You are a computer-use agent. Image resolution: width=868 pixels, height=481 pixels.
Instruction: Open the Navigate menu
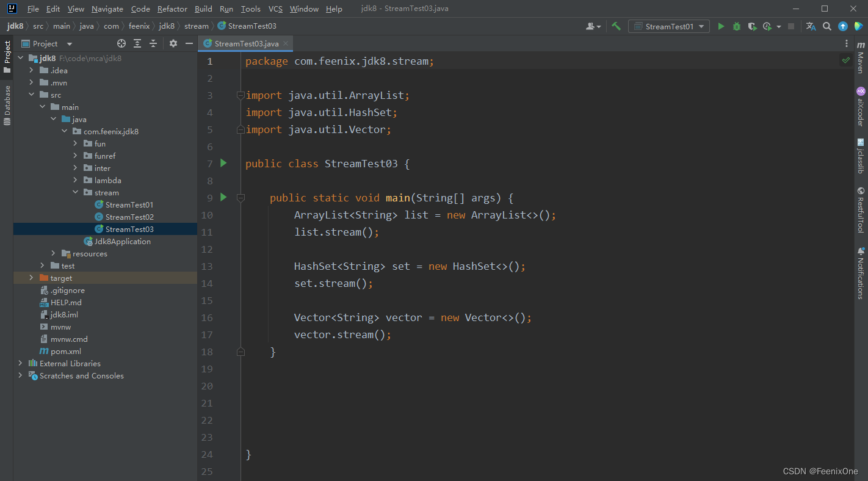tap(107, 9)
